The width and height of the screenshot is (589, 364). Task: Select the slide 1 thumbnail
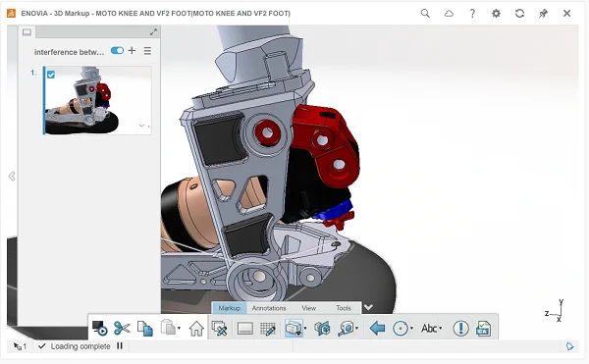click(97, 100)
